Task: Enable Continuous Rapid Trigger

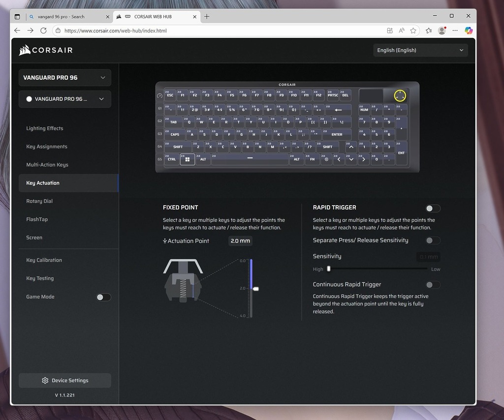Action: (433, 285)
